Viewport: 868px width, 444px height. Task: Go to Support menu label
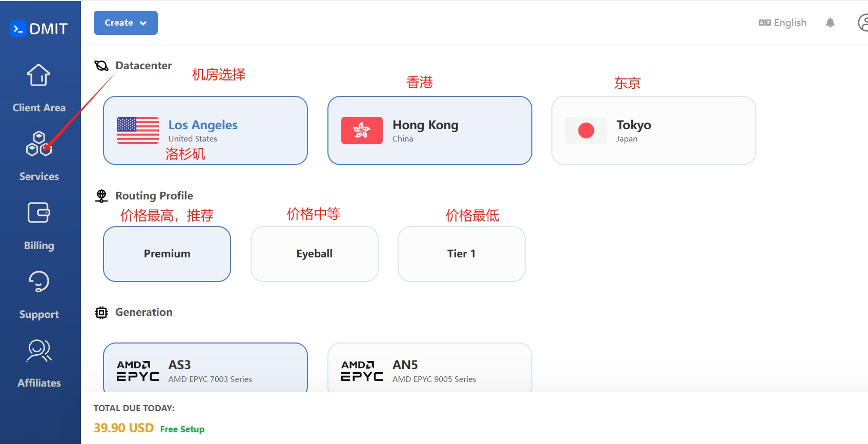(39, 314)
